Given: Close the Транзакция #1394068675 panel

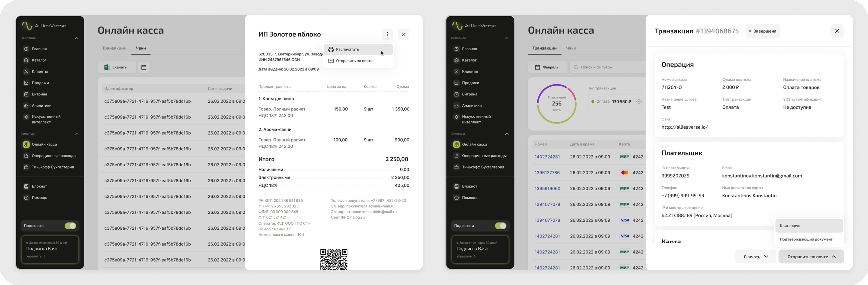Looking at the screenshot, I should click(x=837, y=31).
